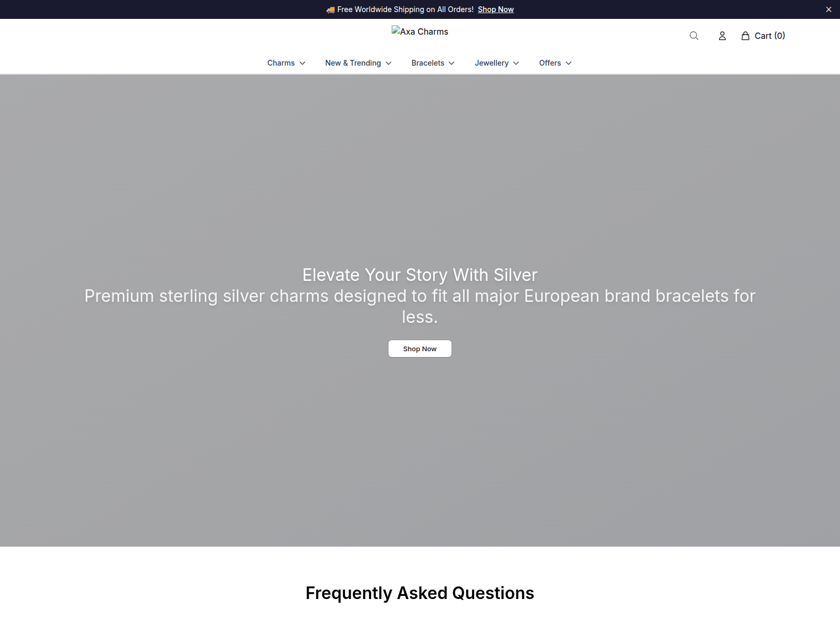Follow the Shop Now link in announcement bar
The height and width of the screenshot is (630, 840).
[496, 9]
